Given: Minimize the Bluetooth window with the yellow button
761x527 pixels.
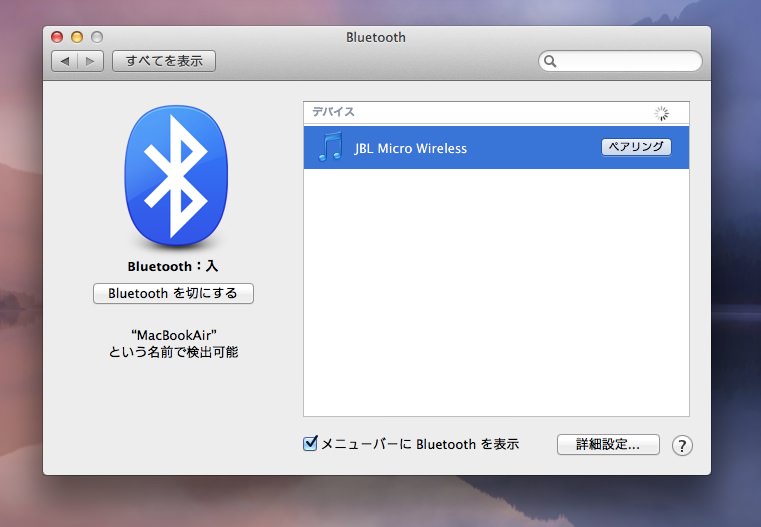Looking at the screenshot, I should (x=77, y=37).
